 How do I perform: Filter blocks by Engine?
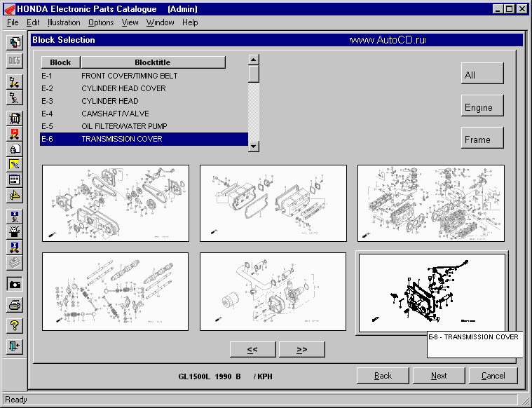[x=482, y=106]
